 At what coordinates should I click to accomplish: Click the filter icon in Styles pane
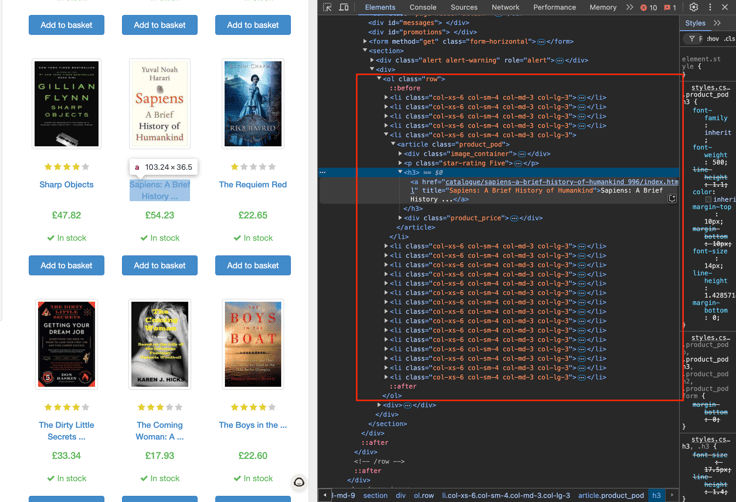(692, 39)
